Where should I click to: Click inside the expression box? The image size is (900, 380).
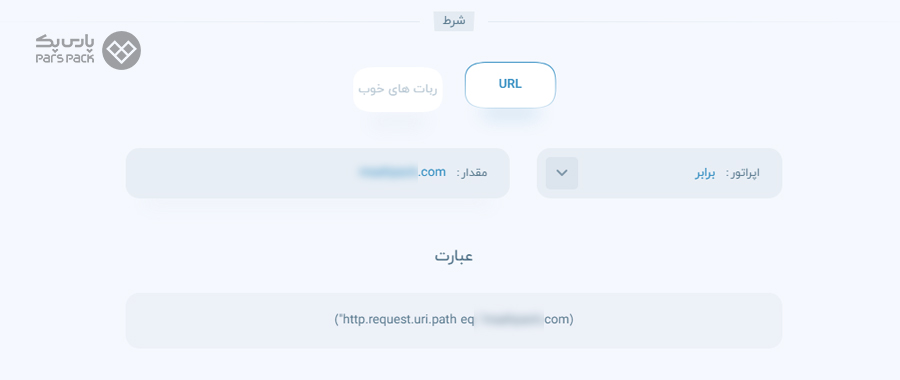pos(453,320)
